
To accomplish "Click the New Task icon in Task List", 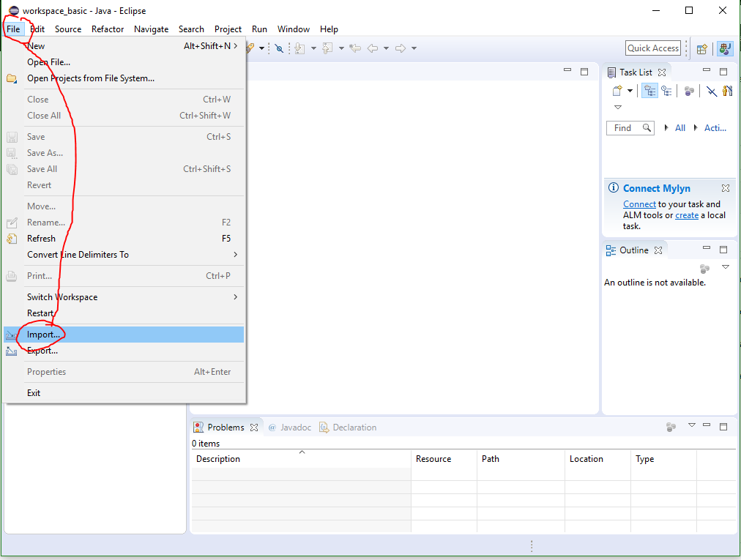I will (x=617, y=91).
